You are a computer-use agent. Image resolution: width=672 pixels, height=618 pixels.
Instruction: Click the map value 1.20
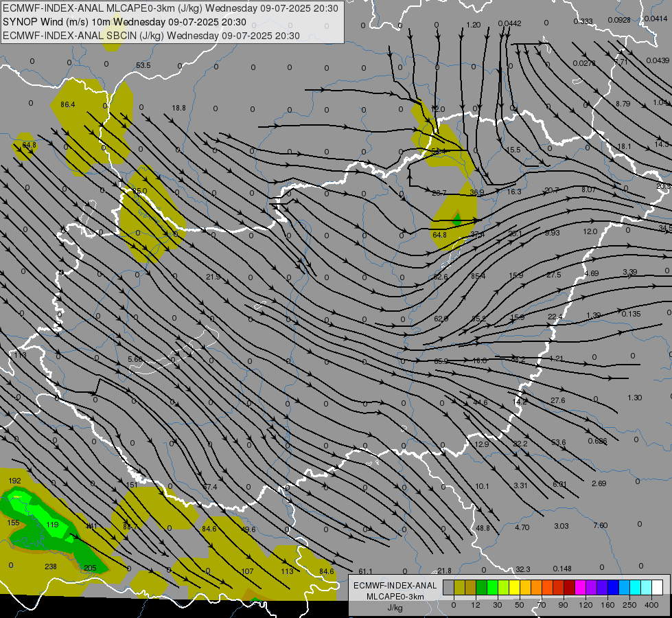(473, 25)
